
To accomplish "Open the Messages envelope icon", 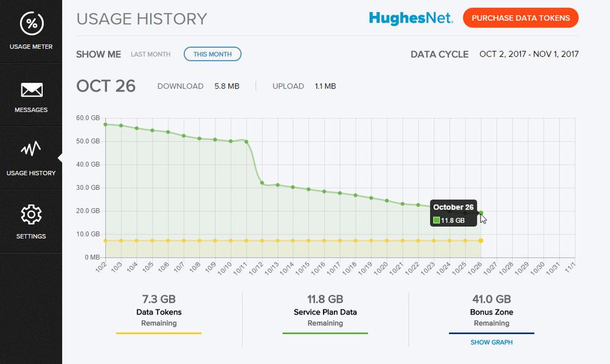I will click(31, 90).
